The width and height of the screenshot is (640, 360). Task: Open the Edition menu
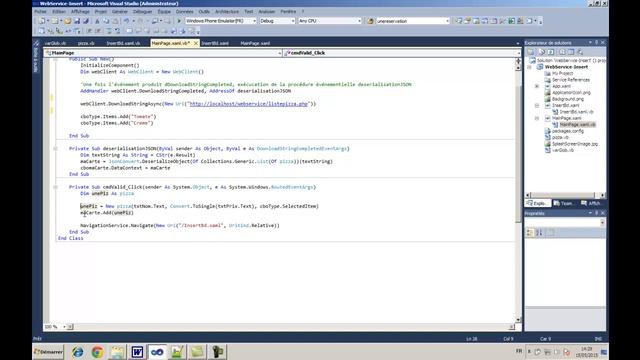59,12
